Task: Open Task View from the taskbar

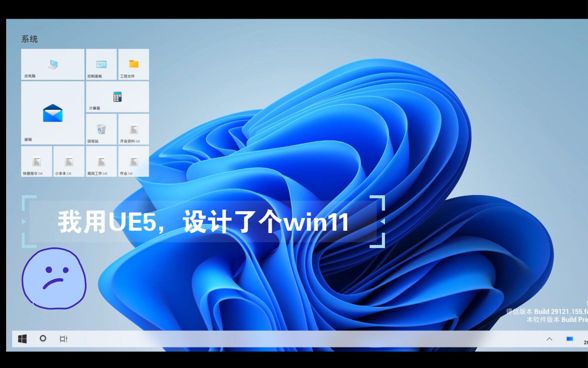Action: (x=64, y=339)
